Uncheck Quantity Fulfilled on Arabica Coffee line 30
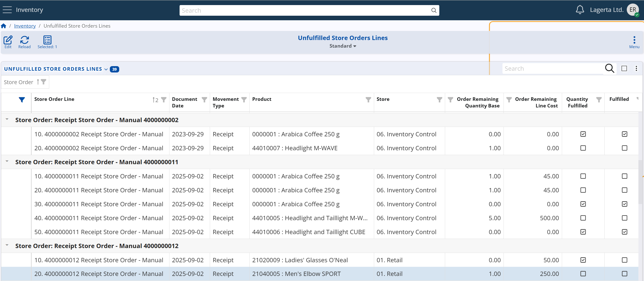644x281 pixels. click(583, 204)
